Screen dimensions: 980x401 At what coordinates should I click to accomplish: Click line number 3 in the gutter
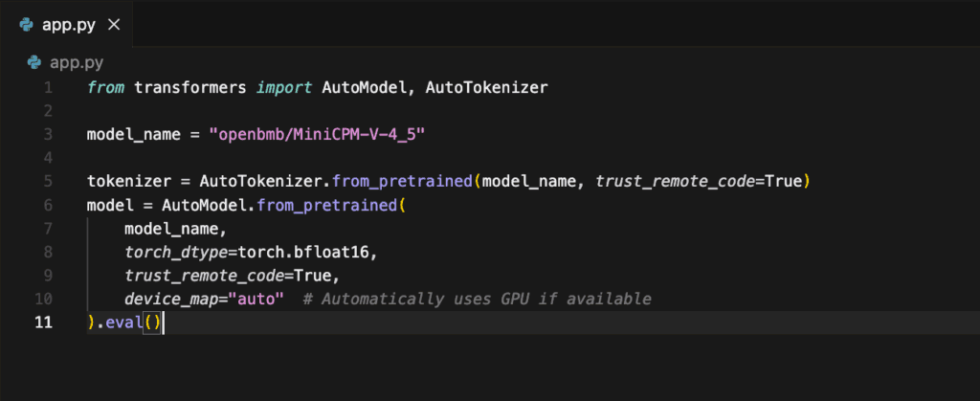click(49, 134)
